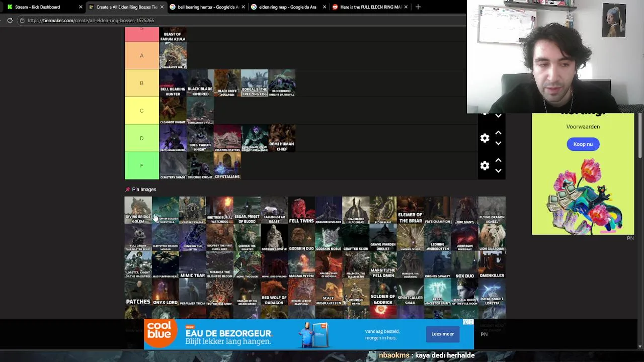The image size is (644, 362).
Task: Click the B tier label
Action: 141,83
